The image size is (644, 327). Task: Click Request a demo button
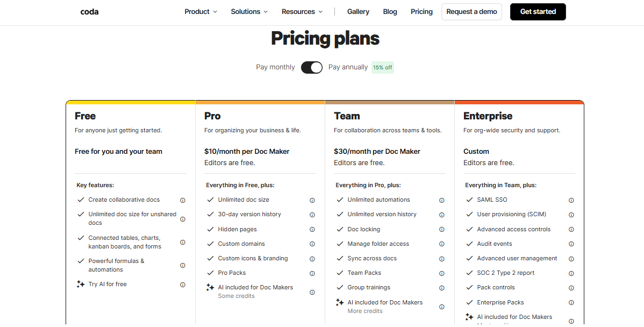471,11
